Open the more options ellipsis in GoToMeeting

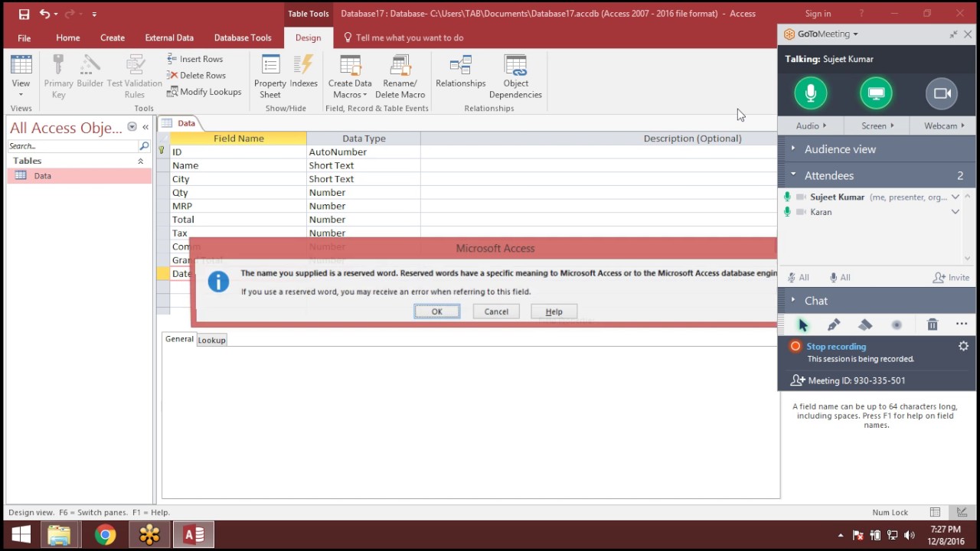(962, 325)
